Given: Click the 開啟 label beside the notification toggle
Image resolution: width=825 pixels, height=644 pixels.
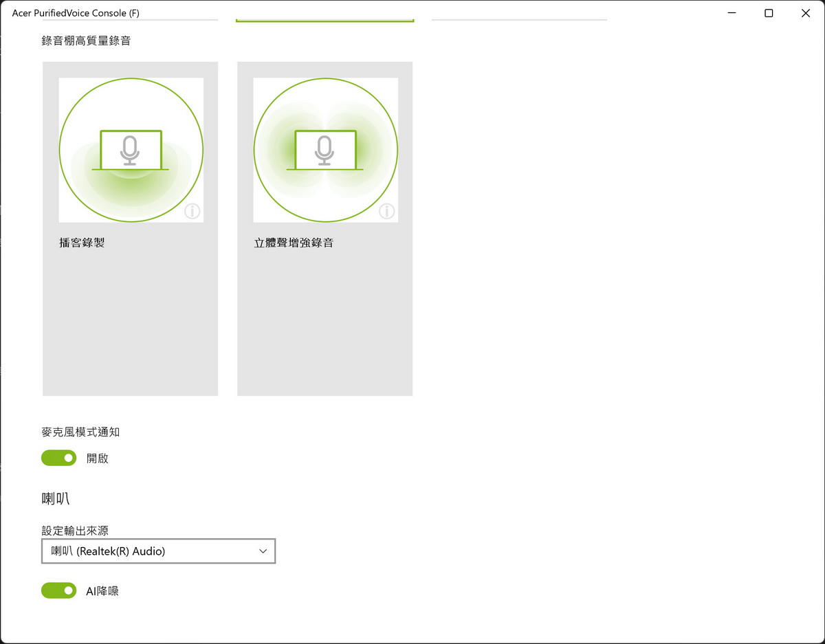Looking at the screenshot, I should tap(98, 458).
